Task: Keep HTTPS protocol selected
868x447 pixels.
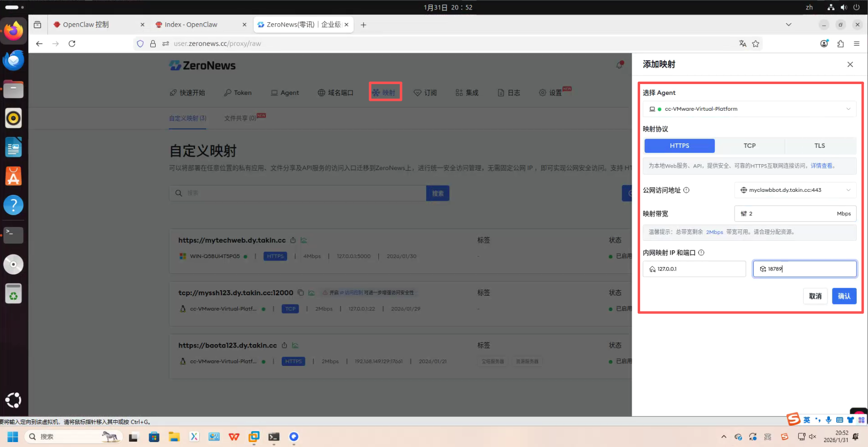Action: [x=679, y=145]
